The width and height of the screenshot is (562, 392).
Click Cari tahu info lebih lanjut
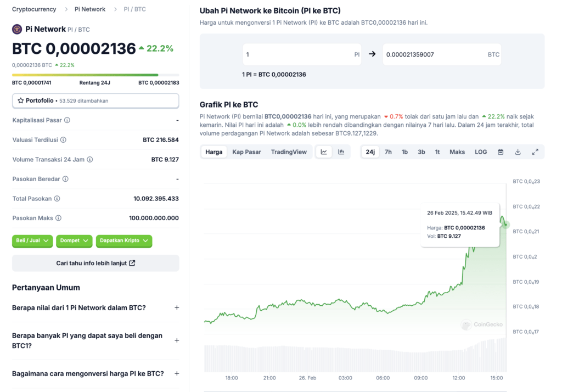point(95,263)
